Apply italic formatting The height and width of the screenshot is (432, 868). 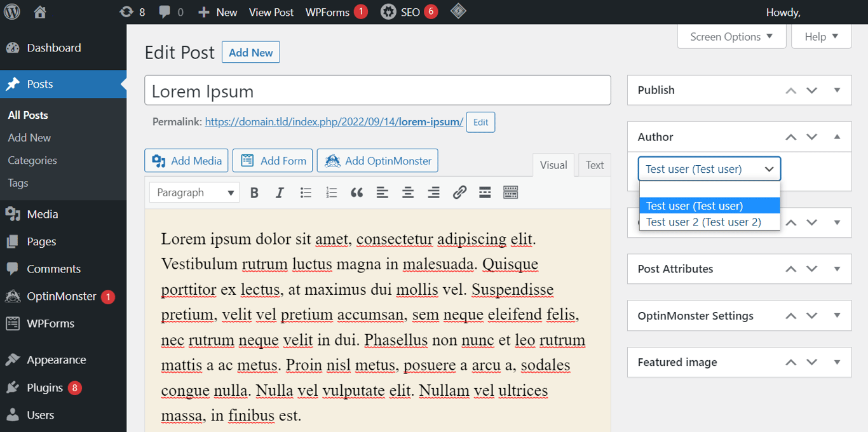[x=280, y=192]
